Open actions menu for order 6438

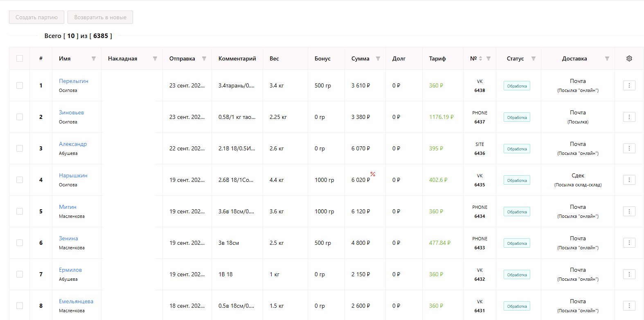pos(629,85)
